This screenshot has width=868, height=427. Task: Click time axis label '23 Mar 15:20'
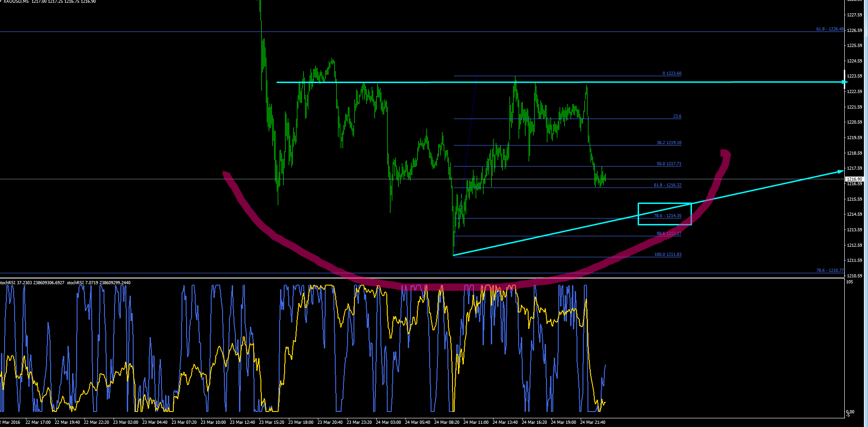[272, 422]
